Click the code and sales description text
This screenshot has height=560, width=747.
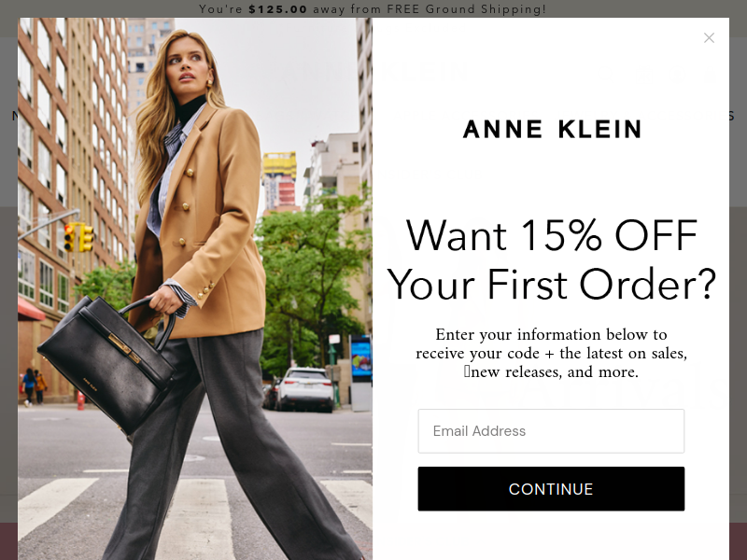tap(551, 353)
